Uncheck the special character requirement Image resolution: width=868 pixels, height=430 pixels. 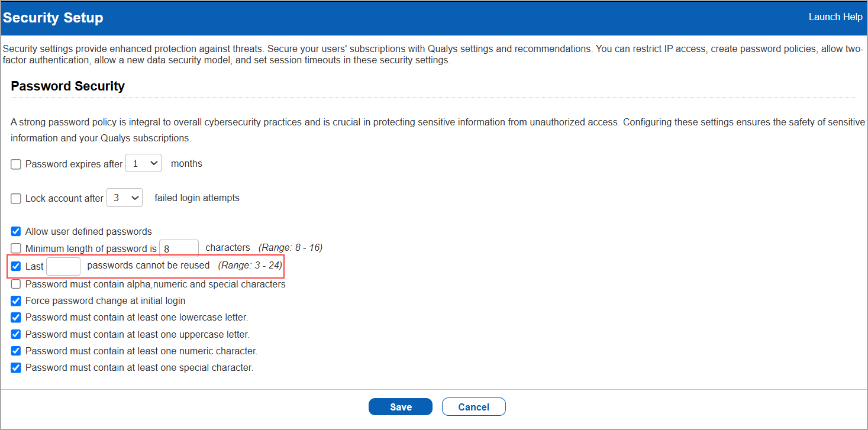(16, 367)
